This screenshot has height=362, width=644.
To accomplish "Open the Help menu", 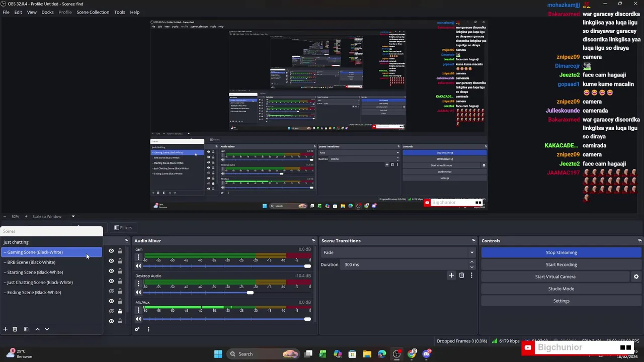I will point(135,12).
